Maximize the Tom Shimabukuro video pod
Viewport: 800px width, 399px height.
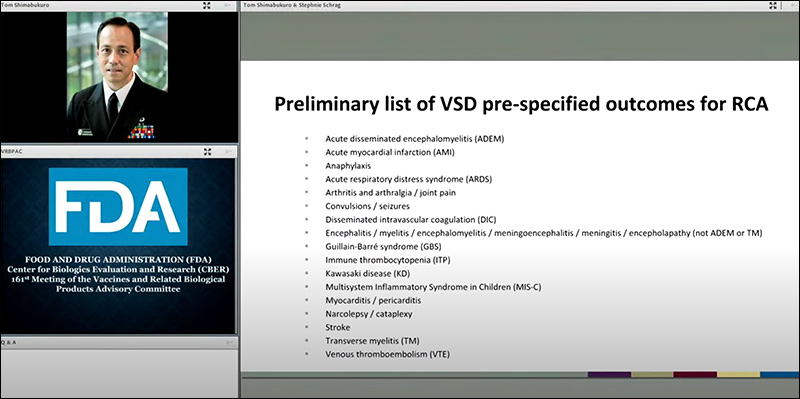(207, 6)
